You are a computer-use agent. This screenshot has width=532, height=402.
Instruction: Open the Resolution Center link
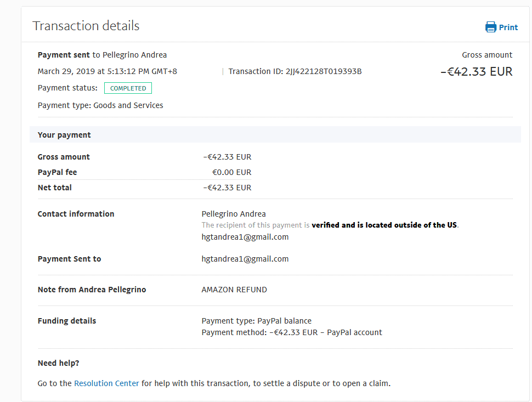(x=106, y=383)
